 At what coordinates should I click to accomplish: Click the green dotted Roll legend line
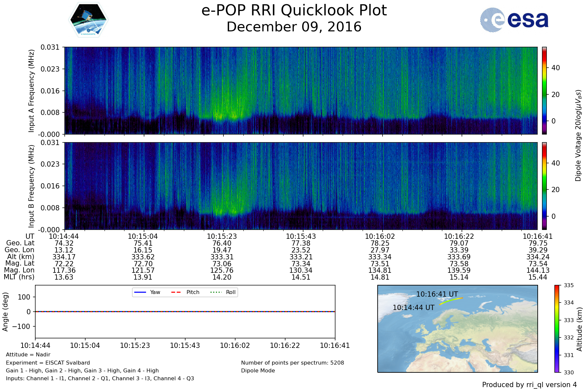216,292
